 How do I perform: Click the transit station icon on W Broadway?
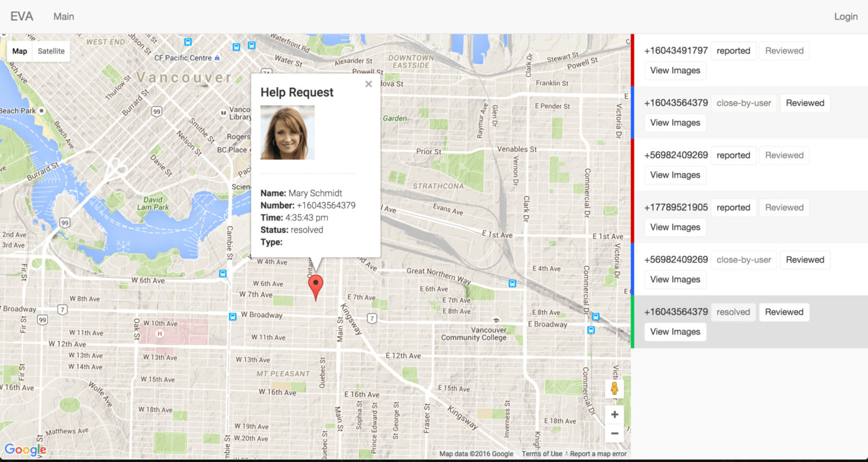click(233, 317)
